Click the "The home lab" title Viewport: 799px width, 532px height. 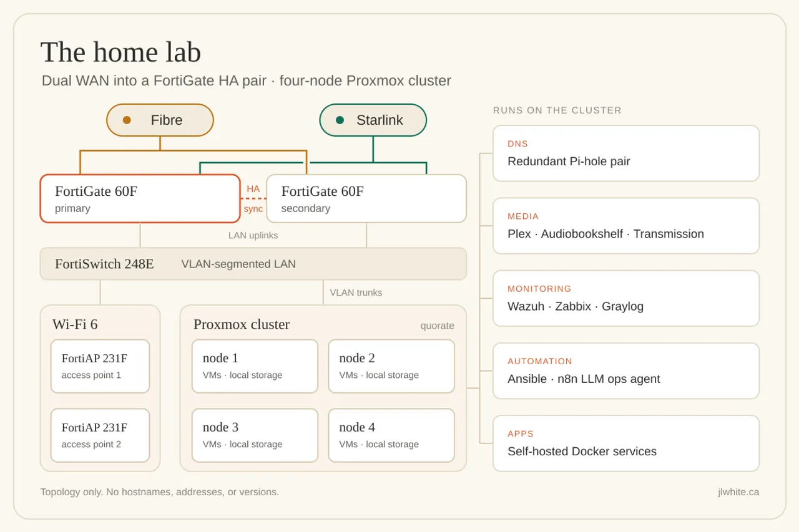pos(120,52)
